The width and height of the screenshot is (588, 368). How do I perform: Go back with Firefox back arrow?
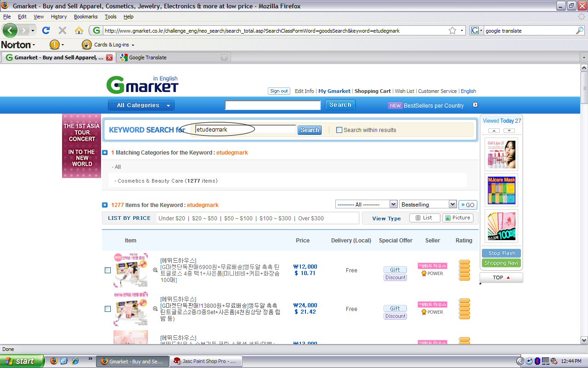10,30
